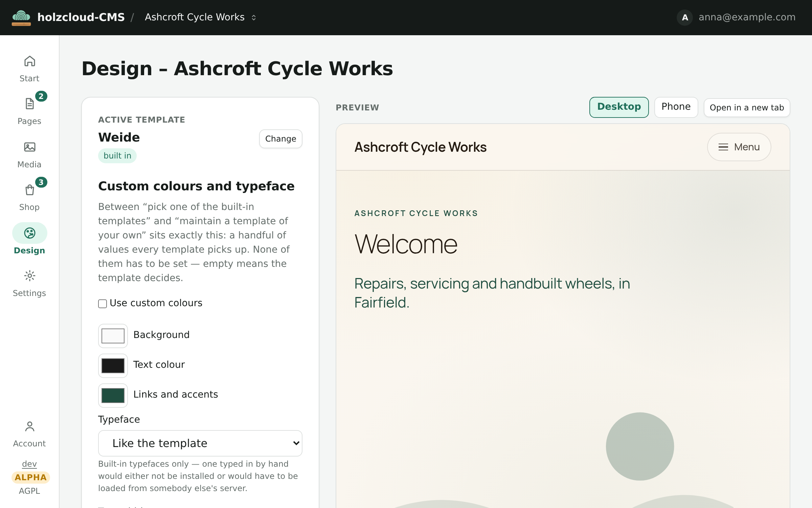Open the Pages document icon
812x508 pixels.
(x=29, y=104)
